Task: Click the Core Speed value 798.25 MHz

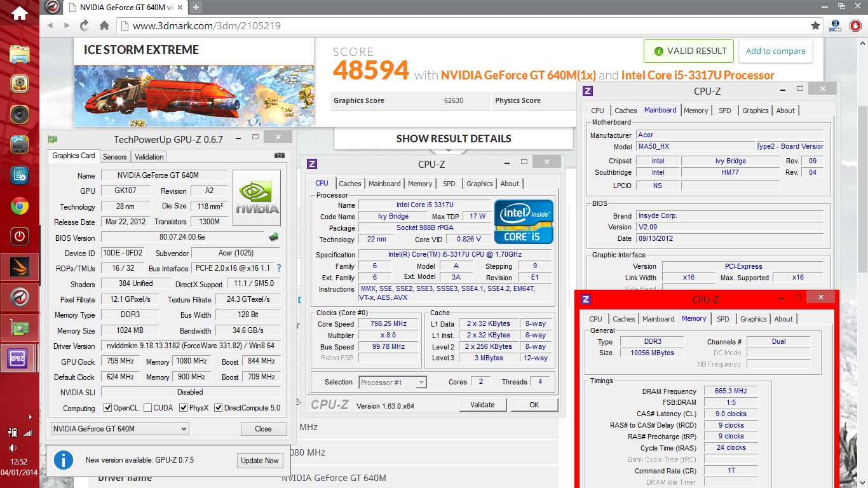Action: coord(388,324)
